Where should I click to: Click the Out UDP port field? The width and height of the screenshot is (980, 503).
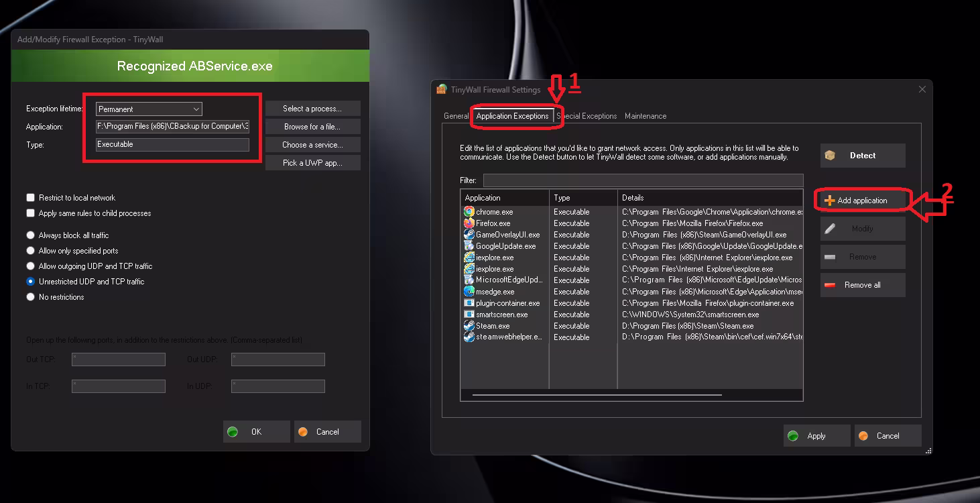(278, 359)
